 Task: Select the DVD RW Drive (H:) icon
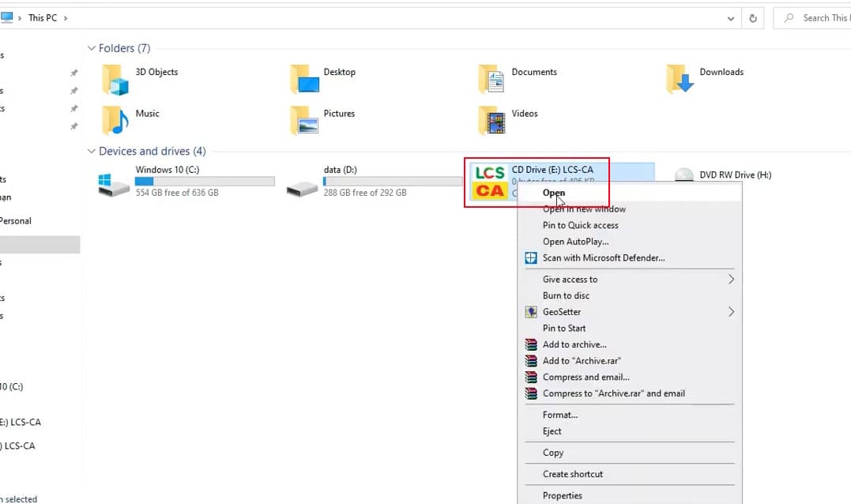(685, 176)
